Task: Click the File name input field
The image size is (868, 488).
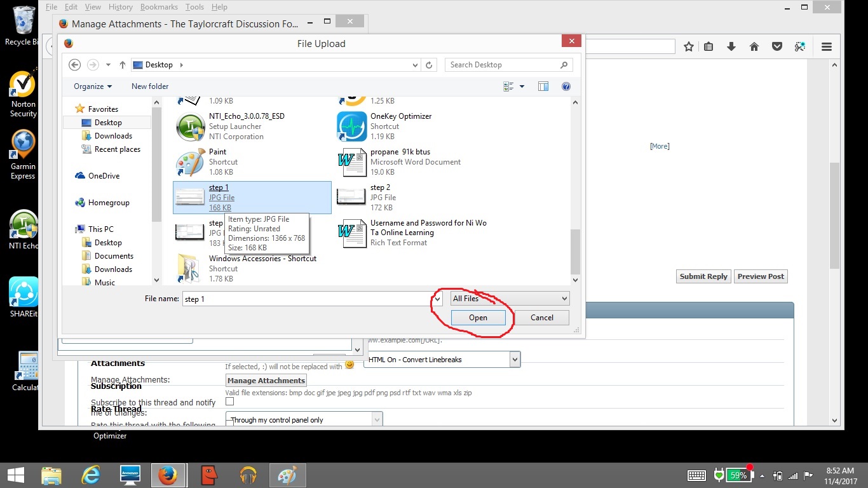Action: (308, 299)
